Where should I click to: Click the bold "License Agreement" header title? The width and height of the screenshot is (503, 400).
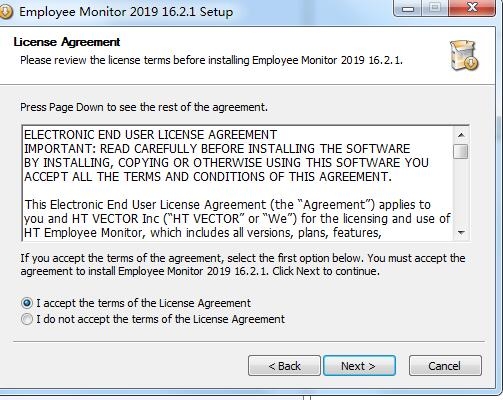coord(67,42)
